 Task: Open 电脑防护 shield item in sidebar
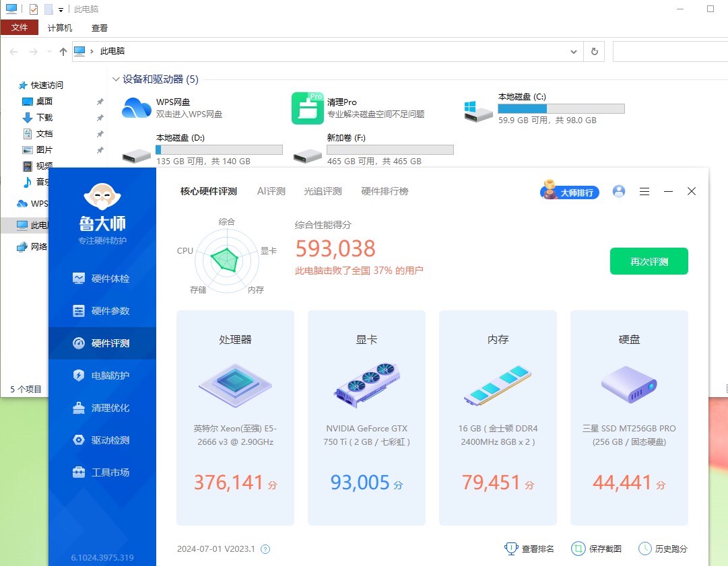pos(102,376)
